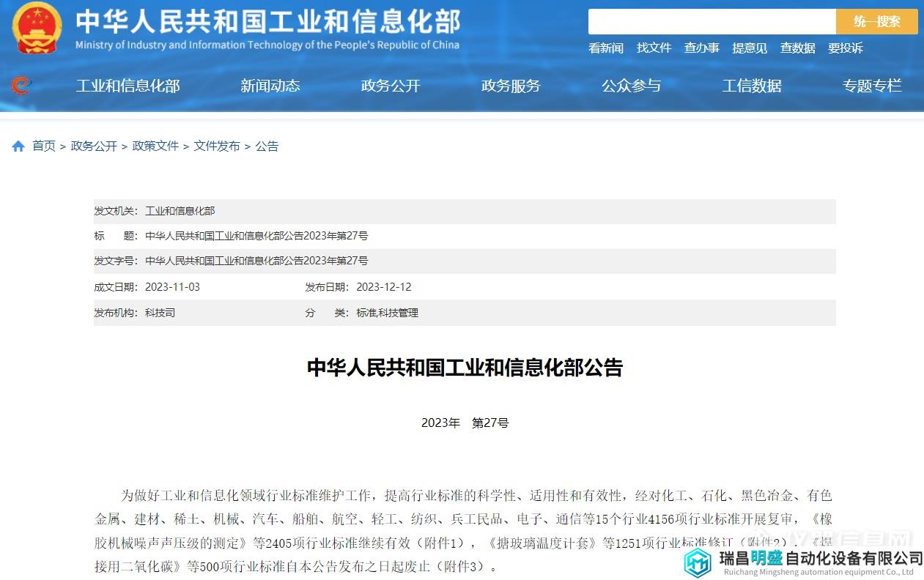Go to 首页 via the breadcrumb
The height and width of the screenshot is (580, 924).
coord(43,146)
